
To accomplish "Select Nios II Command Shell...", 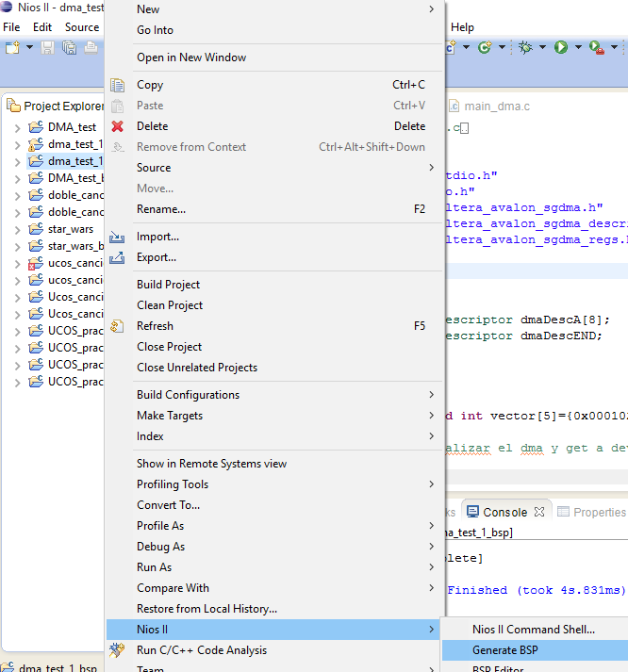I will pos(535,630).
